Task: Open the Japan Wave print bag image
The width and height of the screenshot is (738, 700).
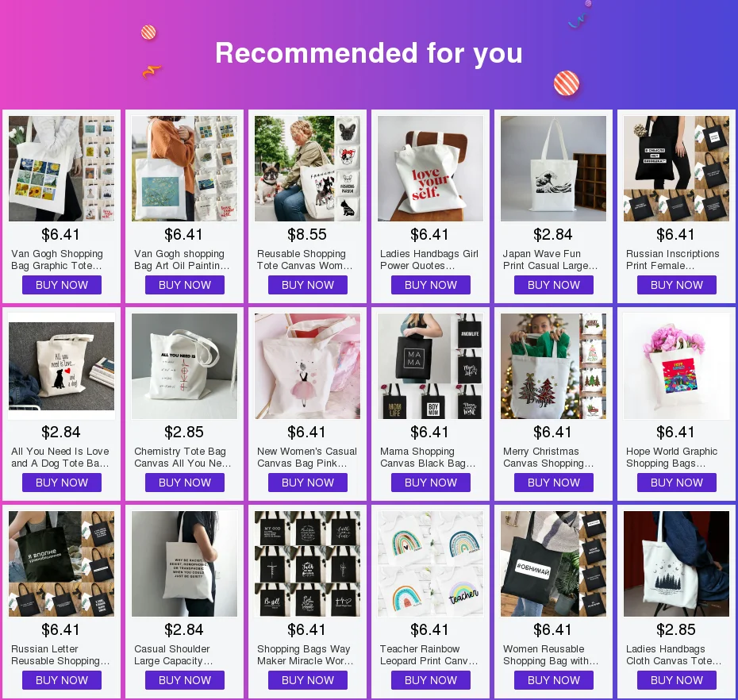Action: [553, 168]
